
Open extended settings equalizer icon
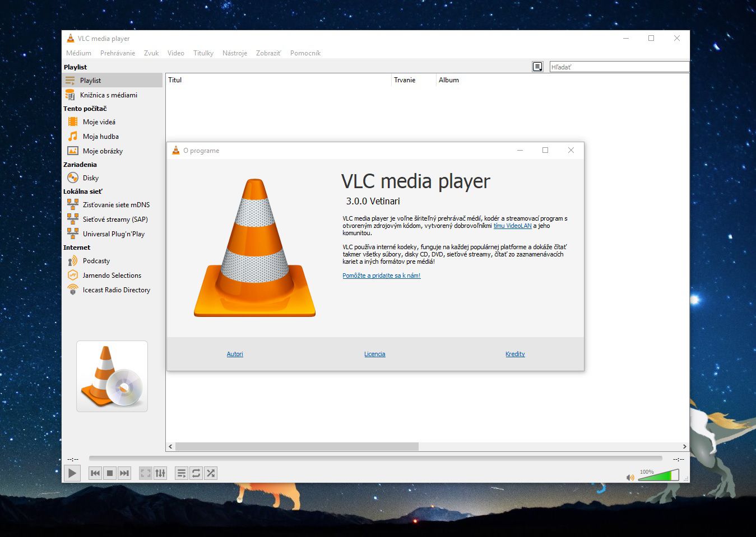pos(160,473)
